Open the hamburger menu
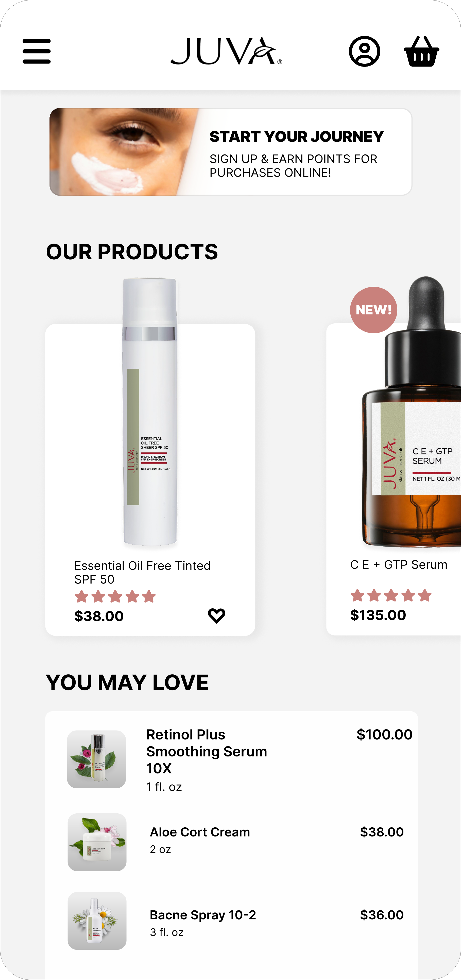Screen dimensions: 461x980 point(37,51)
